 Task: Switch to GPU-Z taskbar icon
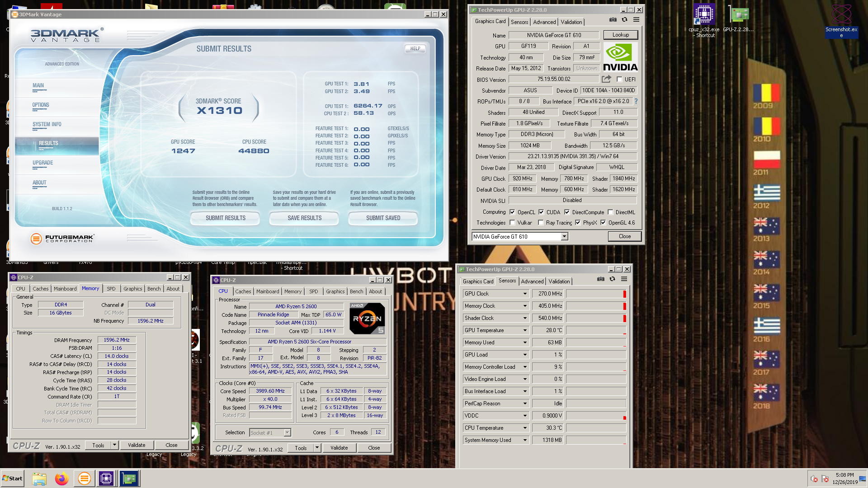(129, 479)
